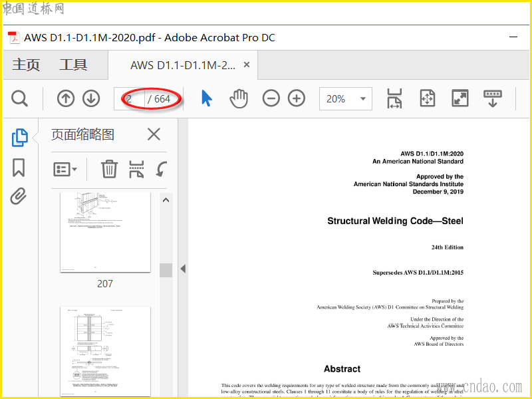Image resolution: width=532 pixels, height=399 pixels.
Task: Select the thumbnail below page 207
Action: click(x=105, y=352)
